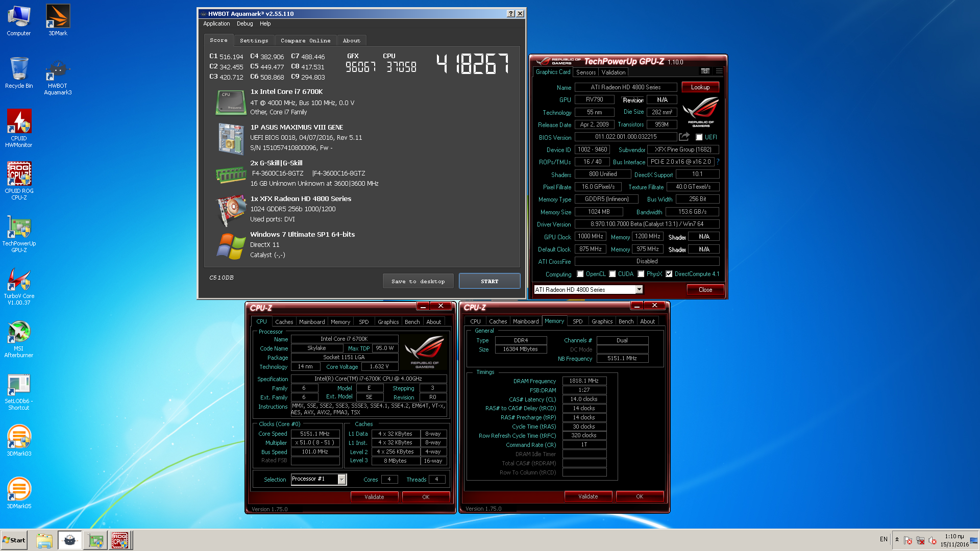The height and width of the screenshot is (551, 980).
Task: Open CPUID HWMonitor shortcut
Action: coord(19,129)
